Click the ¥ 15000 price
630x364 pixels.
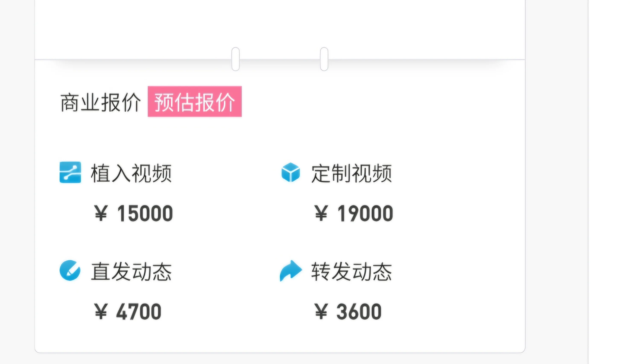(x=134, y=213)
